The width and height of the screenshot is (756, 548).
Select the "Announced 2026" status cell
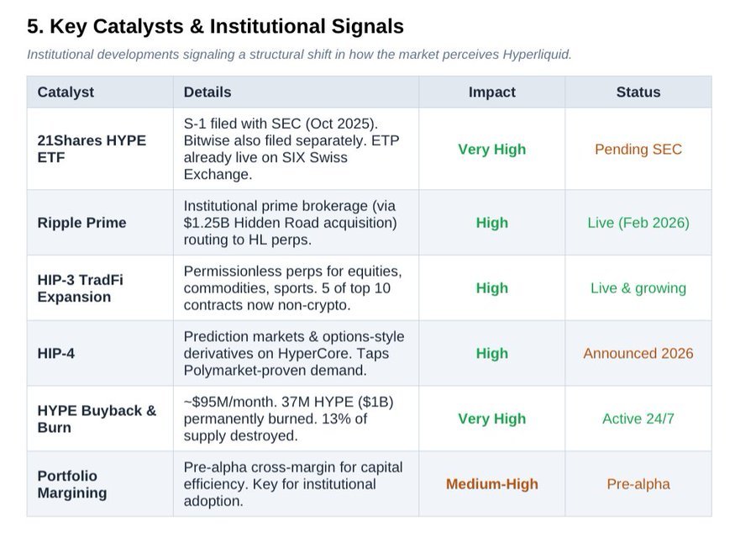tap(638, 354)
